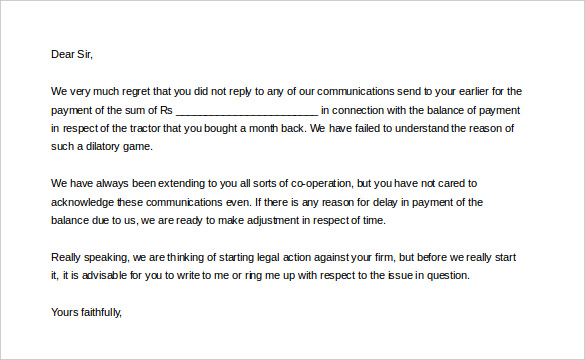Viewport: 585px width, 360px height.
Task: Click the word 'tractor' in first paragraph
Action: [x=145, y=128]
